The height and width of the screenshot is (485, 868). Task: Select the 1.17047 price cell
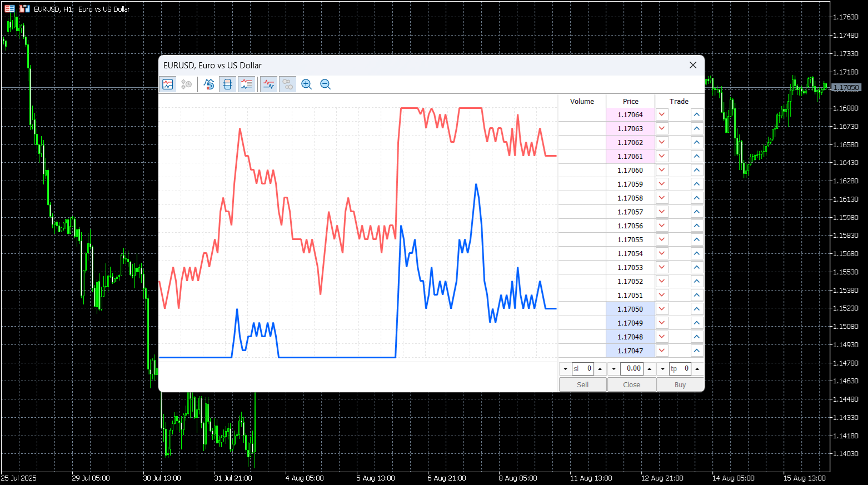click(x=630, y=351)
